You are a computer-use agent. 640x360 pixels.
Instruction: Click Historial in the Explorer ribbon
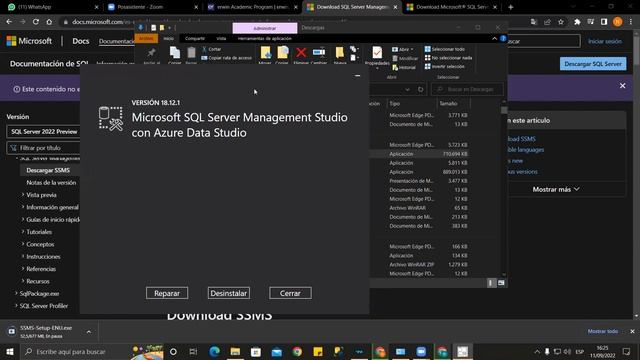tap(404, 67)
